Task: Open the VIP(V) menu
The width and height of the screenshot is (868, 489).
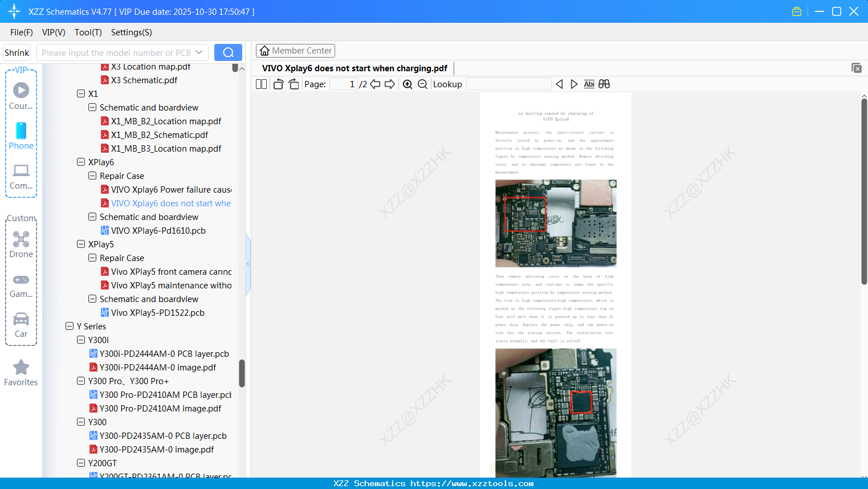Action: 54,32
